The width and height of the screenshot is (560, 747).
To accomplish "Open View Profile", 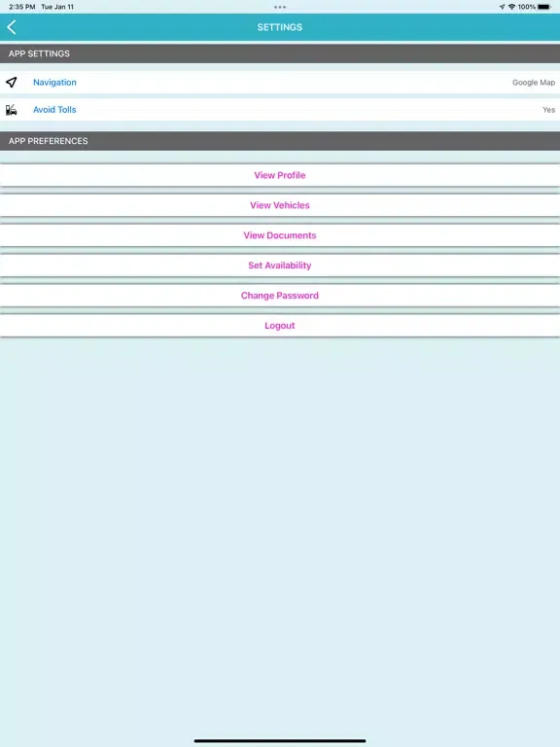I will tap(280, 175).
